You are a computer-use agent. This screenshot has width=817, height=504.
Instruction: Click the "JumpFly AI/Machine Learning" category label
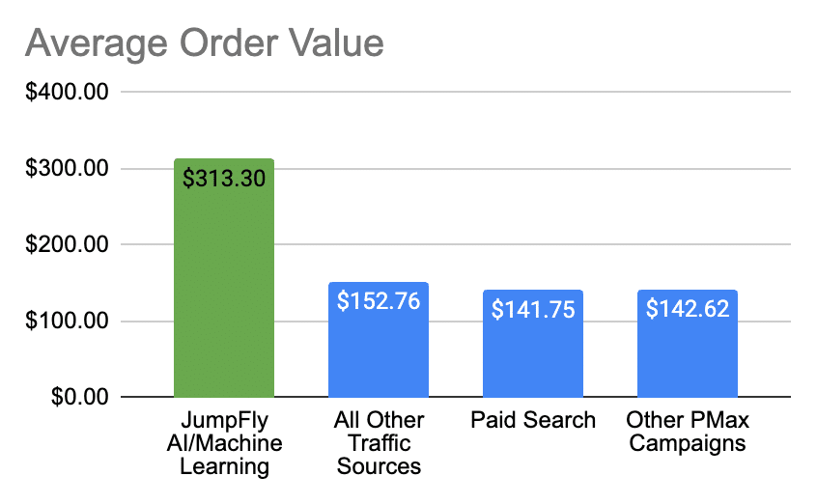tap(224, 443)
